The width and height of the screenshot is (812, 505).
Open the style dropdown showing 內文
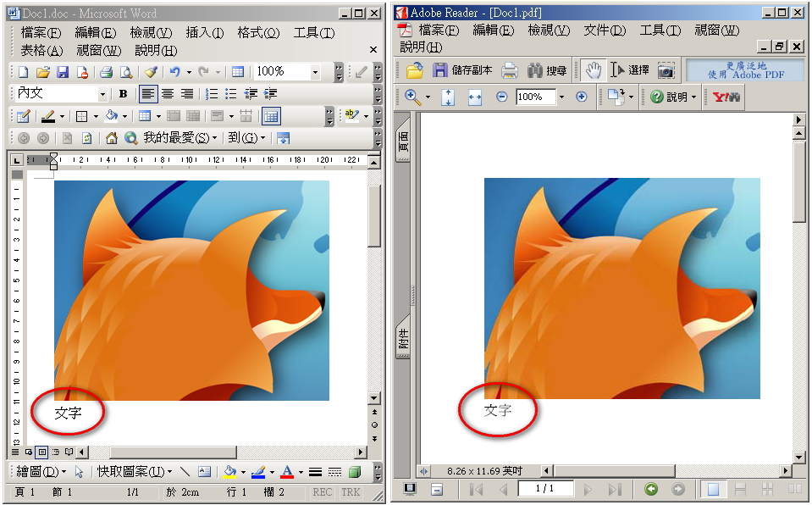tap(102, 94)
